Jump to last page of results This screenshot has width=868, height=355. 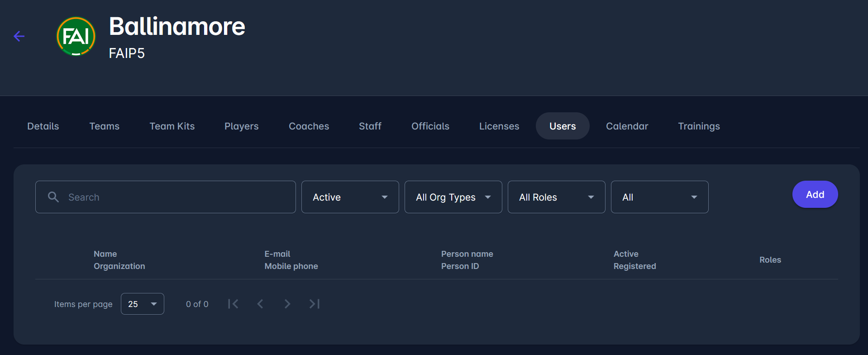315,304
